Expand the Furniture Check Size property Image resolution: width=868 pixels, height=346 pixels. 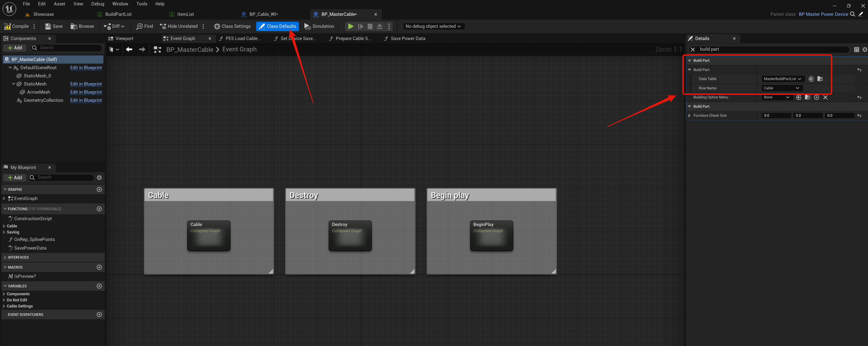[689, 115]
